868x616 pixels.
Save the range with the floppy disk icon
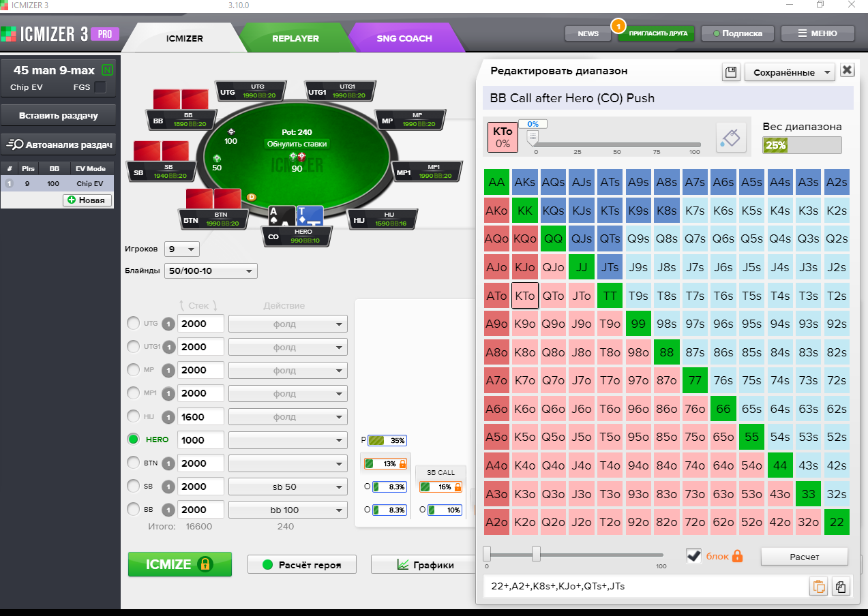(731, 72)
